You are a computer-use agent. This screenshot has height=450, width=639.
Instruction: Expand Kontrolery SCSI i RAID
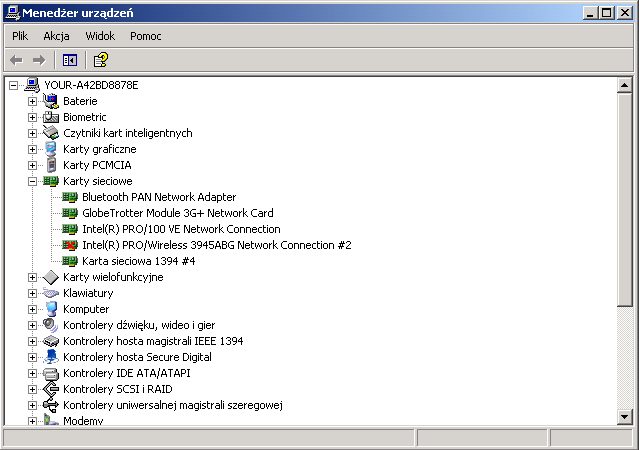point(32,389)
